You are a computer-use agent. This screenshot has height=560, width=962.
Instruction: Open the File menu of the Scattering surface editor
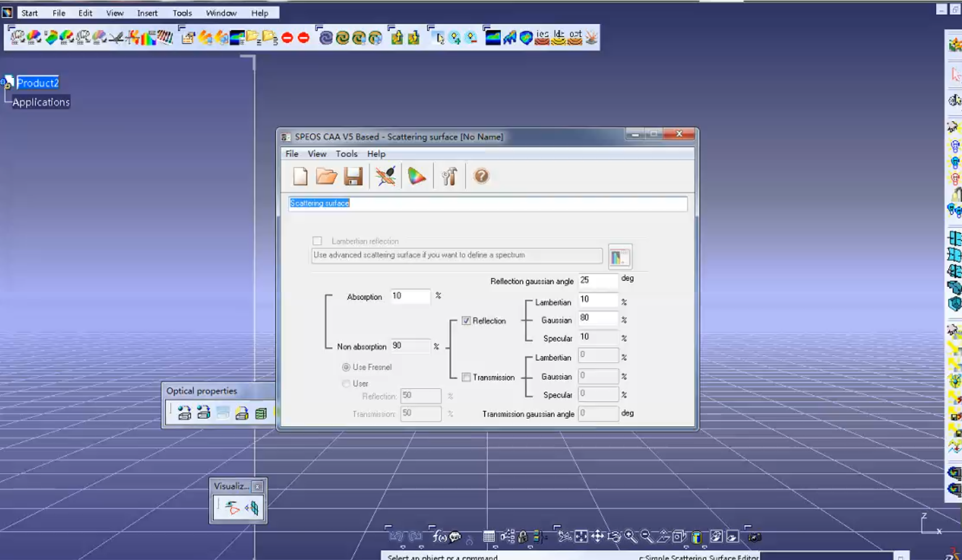pos(292,154)
